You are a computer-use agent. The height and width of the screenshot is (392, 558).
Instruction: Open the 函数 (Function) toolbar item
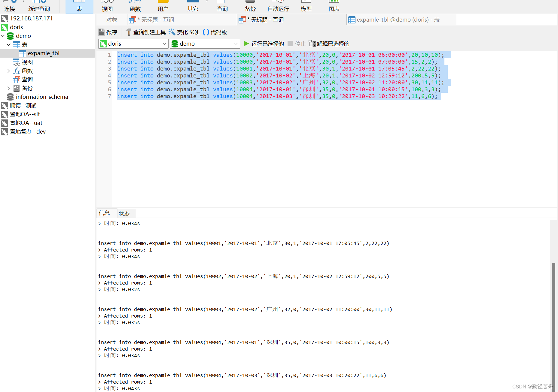(x=135, y=7)
